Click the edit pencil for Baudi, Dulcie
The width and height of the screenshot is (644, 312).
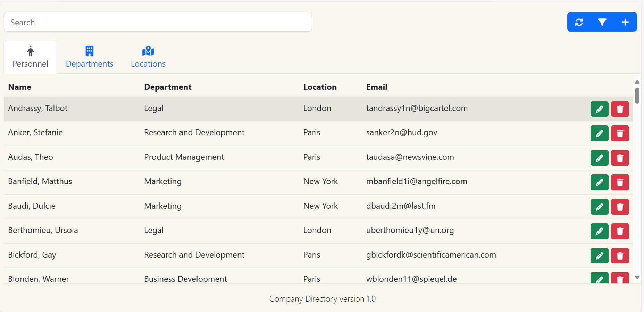(x=599, y=207)
